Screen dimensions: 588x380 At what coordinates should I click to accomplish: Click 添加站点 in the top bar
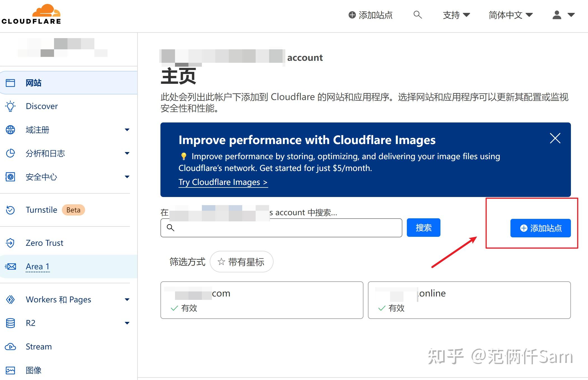click(370, 15)
